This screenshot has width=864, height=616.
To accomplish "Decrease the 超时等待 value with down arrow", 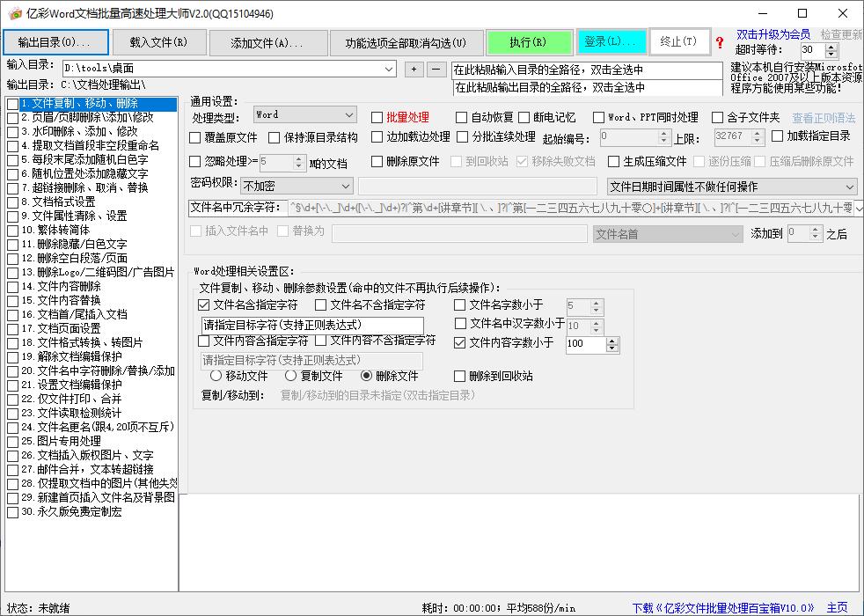I will 831,55.
